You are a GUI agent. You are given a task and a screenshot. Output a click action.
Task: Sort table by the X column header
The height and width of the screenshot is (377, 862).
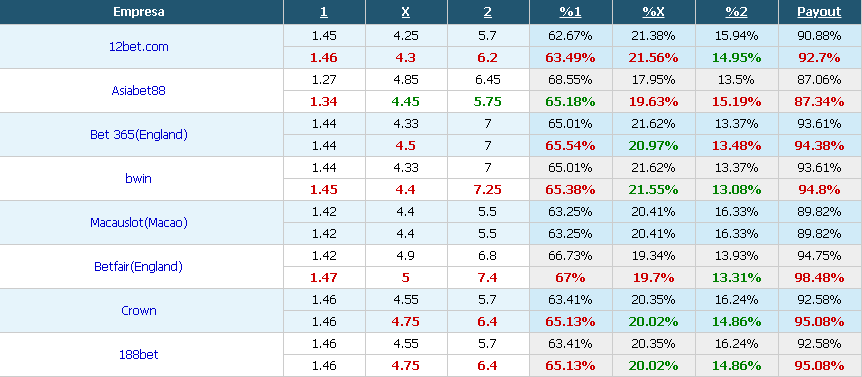click(x=406, y=12)
